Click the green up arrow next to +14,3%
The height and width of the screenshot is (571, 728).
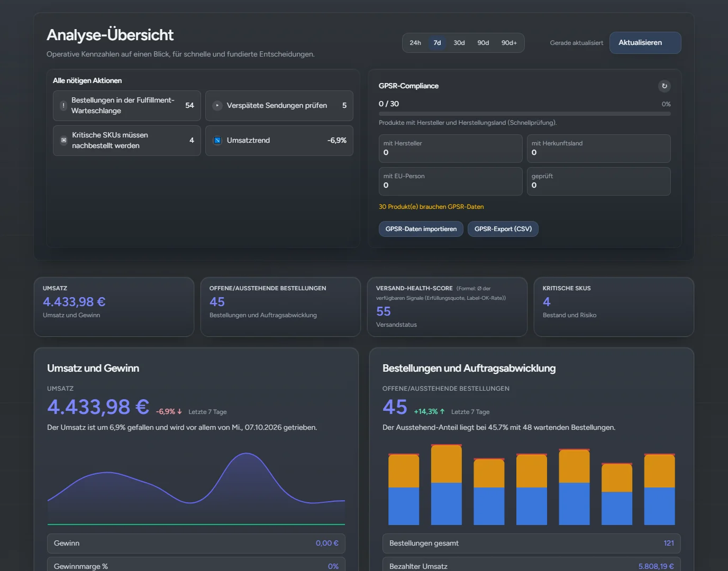[x=442, y=411]
